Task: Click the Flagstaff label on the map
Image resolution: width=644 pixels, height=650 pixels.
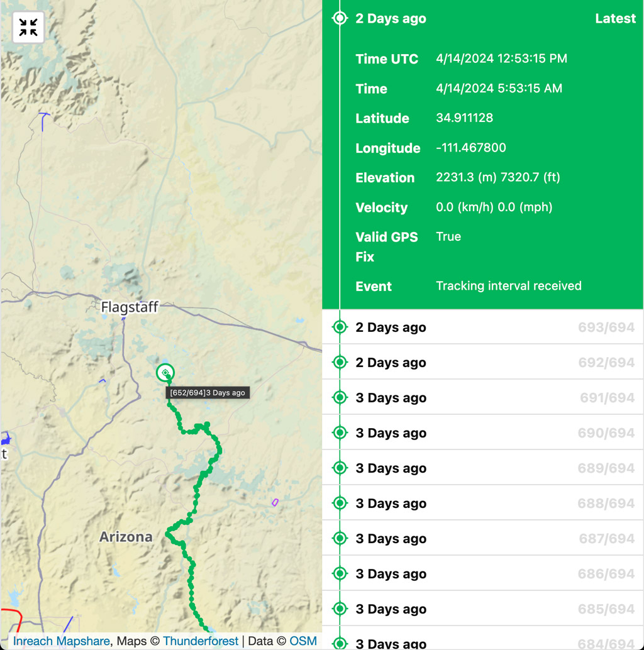Action: coord(130,307)
